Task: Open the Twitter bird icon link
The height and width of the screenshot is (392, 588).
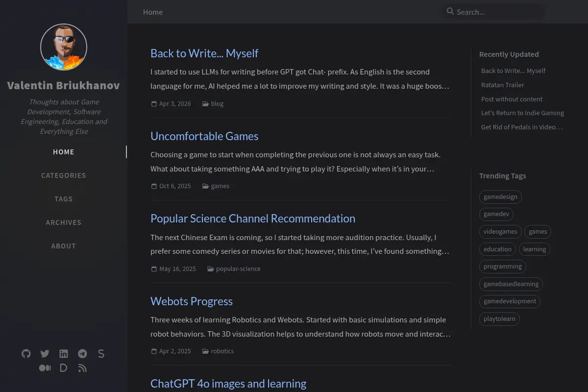Action: 45,354
